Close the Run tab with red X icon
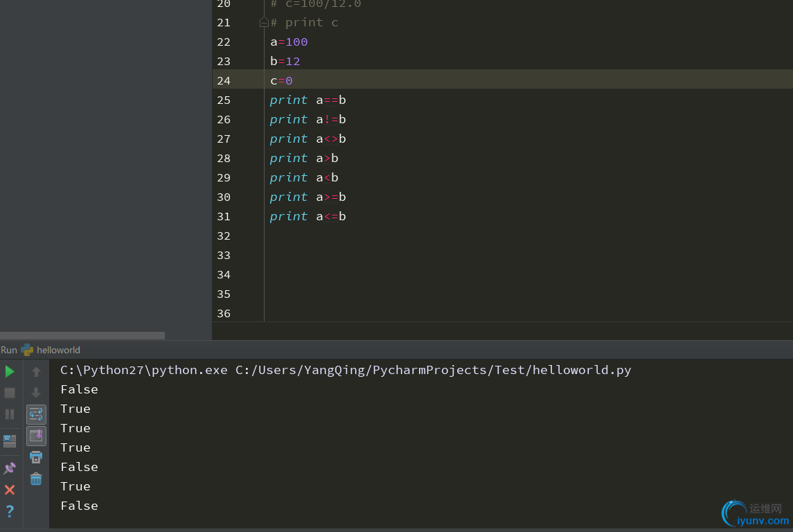 point(10,490)
